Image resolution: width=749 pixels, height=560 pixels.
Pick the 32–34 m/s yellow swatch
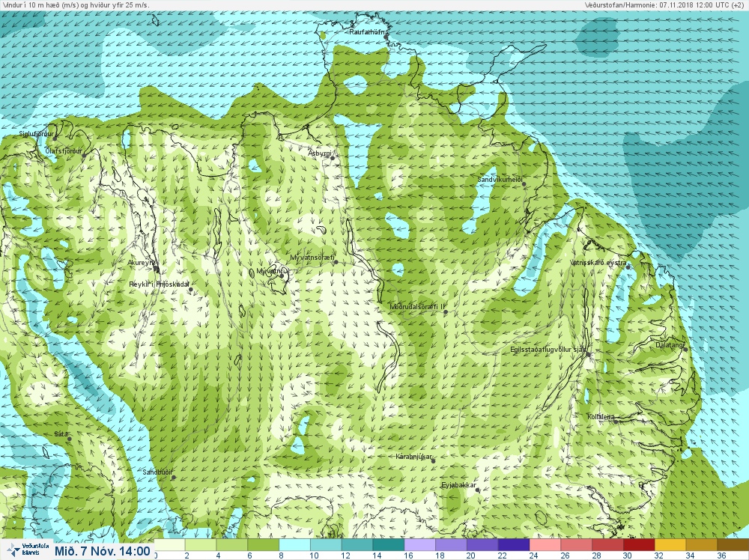[x=670, y=545]
